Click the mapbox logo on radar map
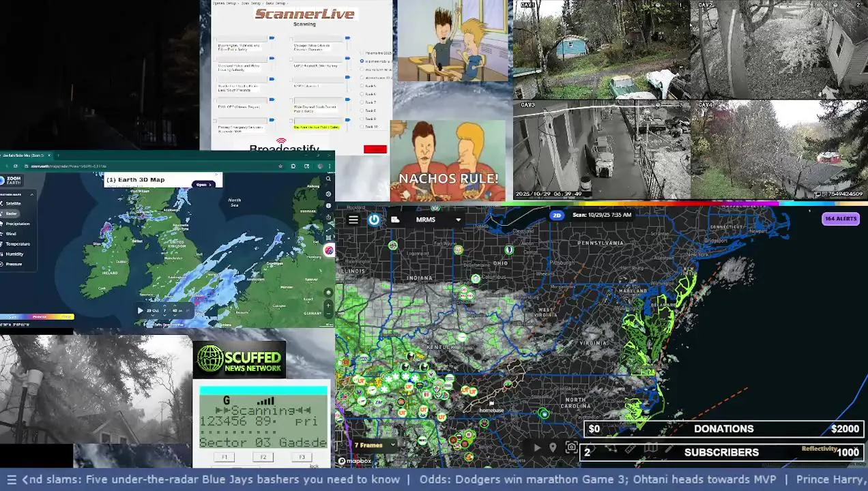Screen dimensions: 868x491 coord(355,461)
